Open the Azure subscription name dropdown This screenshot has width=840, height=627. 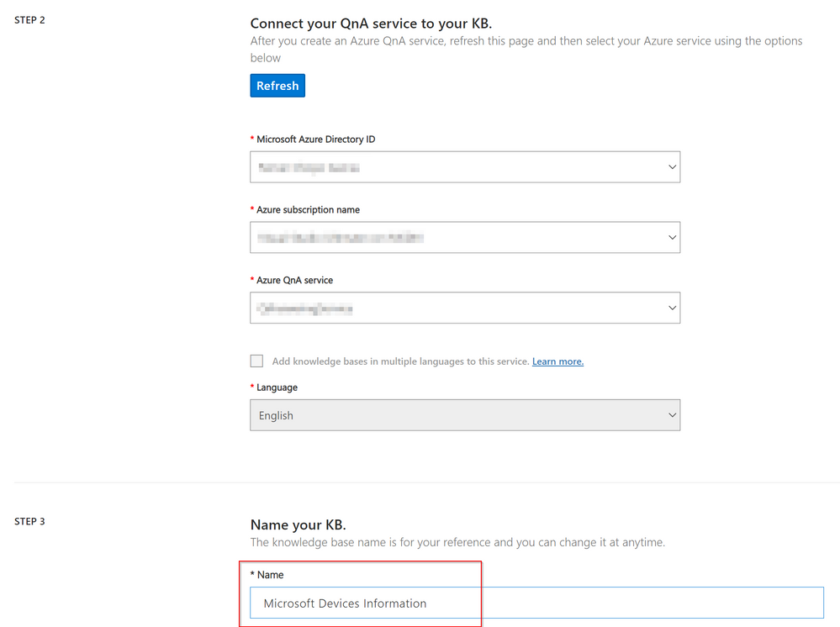coord(464,238)
